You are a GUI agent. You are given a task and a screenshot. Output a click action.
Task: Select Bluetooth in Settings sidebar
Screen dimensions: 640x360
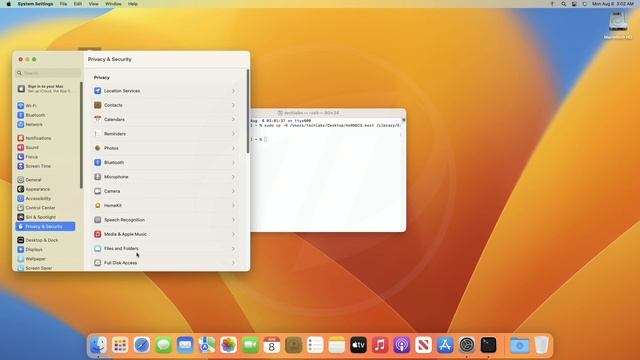click(35, 115)
